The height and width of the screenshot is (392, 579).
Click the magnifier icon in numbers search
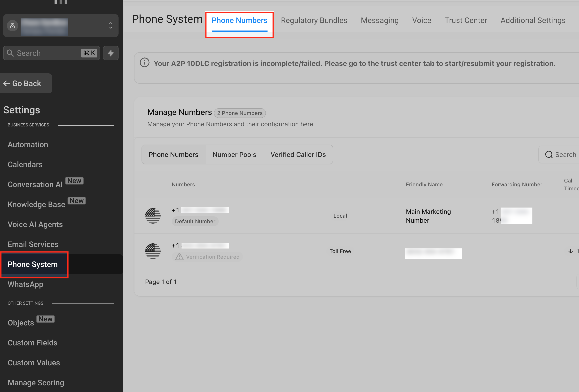(549, 155)
